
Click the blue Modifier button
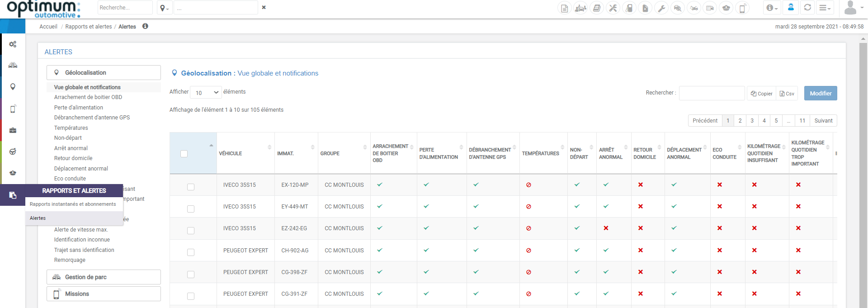pos(821,93)
